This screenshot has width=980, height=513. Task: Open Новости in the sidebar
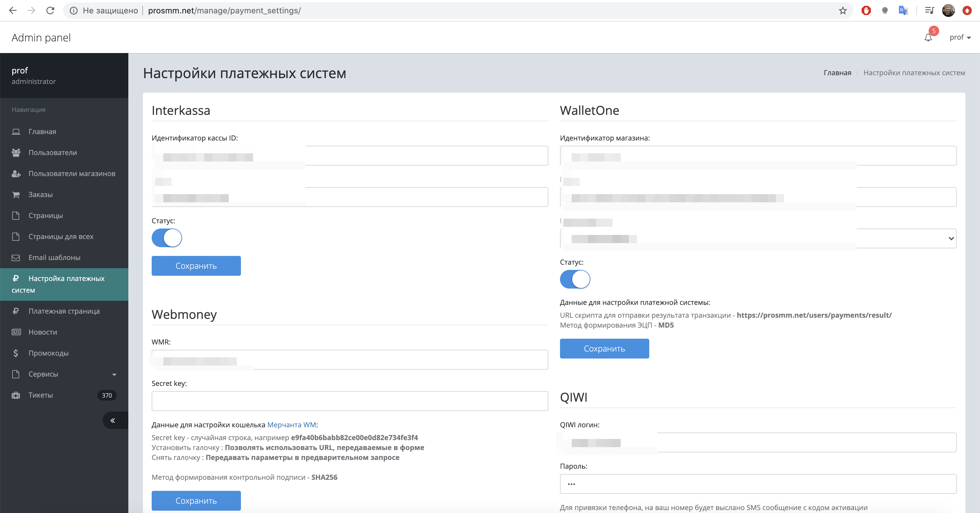(43, 332)
